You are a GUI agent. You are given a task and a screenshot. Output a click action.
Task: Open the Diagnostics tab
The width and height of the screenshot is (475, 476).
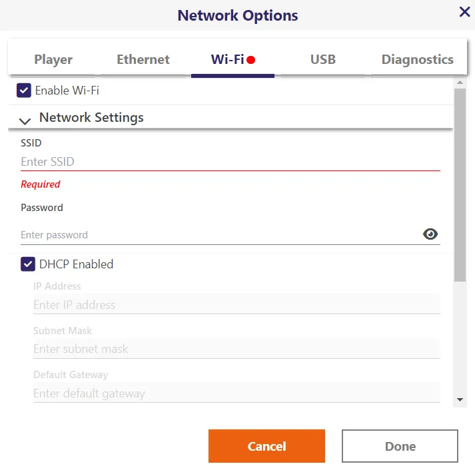click(x=417, y=59)
